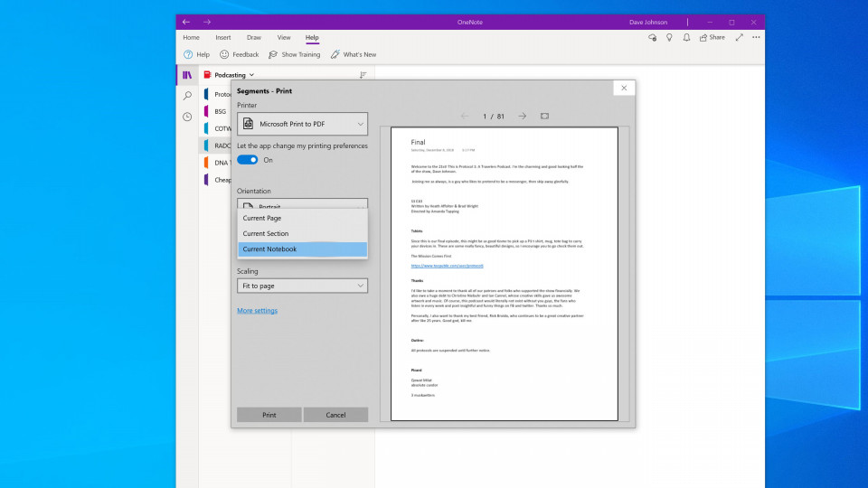
Task: Open the Microsoft Print to PDF dropdown
Action: point(302,124)
